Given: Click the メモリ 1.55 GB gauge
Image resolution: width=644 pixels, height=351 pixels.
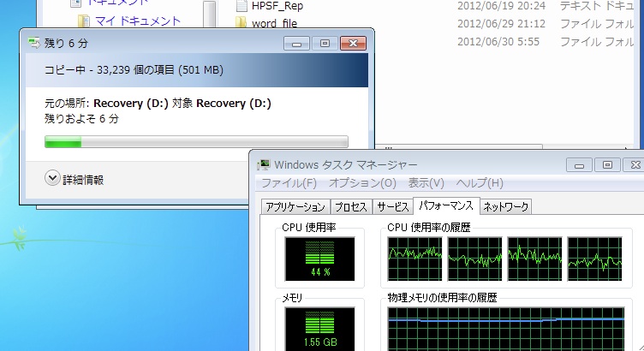Looking at the screenshot, I should (320, 329).
